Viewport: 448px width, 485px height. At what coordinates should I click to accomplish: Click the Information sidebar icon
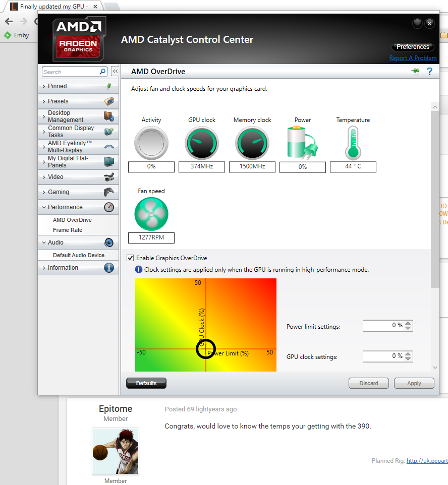coord(109,268)
